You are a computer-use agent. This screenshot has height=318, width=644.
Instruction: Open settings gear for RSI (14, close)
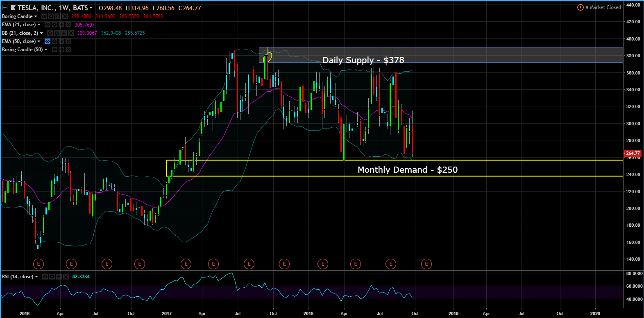[52, 277]
